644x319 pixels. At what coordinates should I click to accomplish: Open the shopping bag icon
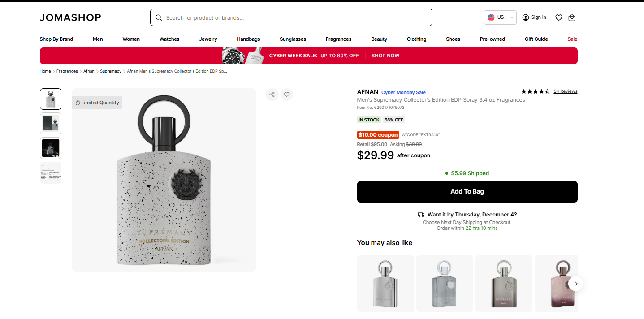pos(571,17)
